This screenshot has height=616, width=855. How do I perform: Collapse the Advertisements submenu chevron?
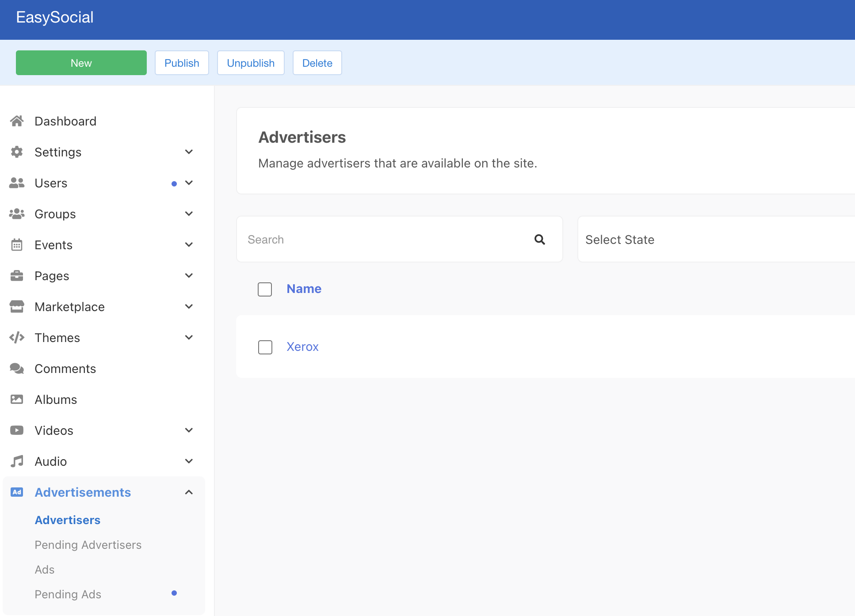coord(189,492)
